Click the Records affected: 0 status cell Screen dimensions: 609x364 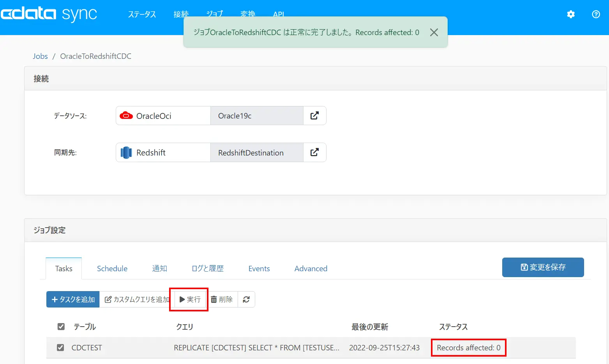[469, 348]
